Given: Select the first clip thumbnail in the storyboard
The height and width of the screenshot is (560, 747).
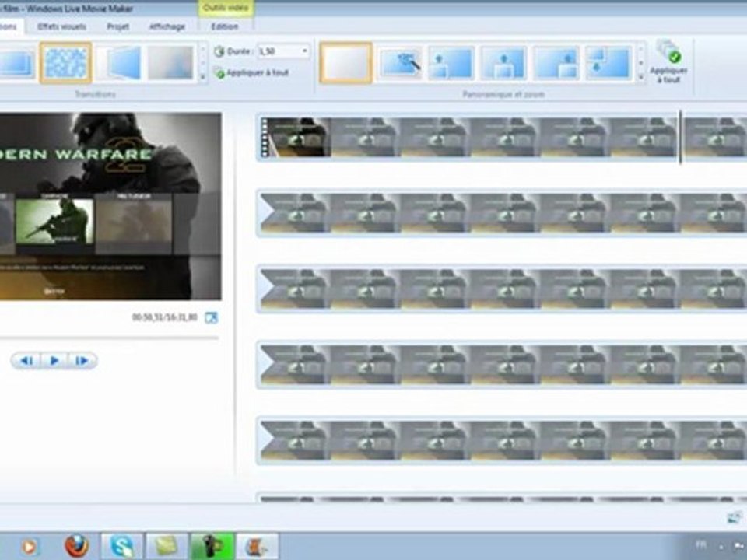Looking at the screenshot, I should pyautogui.click(x=296, y=137).
